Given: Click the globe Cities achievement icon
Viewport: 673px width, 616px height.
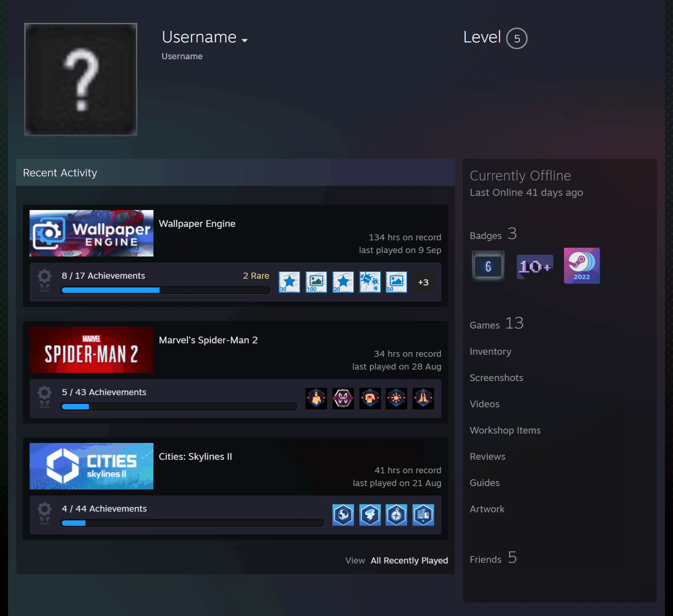Looking at the screenshot, I should point(343,515).
